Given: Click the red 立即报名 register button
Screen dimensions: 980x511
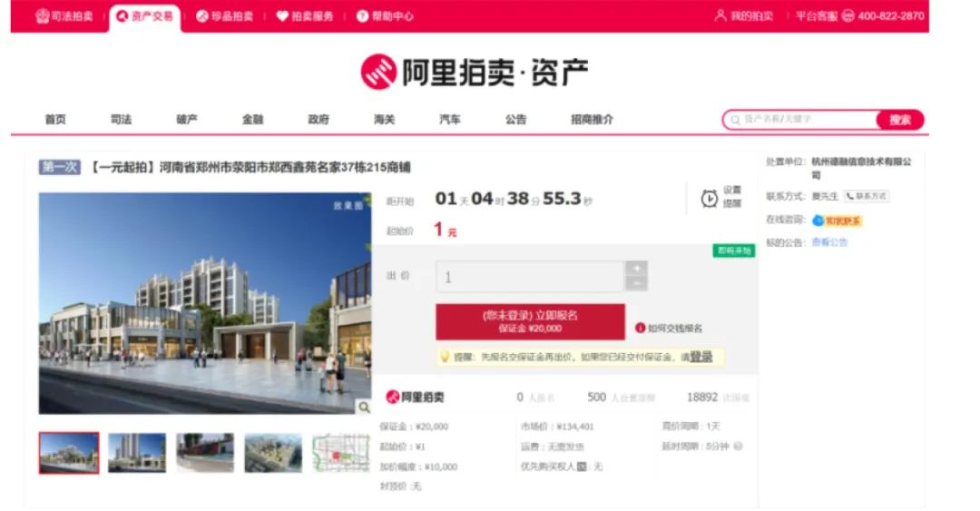Looking at the screenshot, I should [530, 321].
